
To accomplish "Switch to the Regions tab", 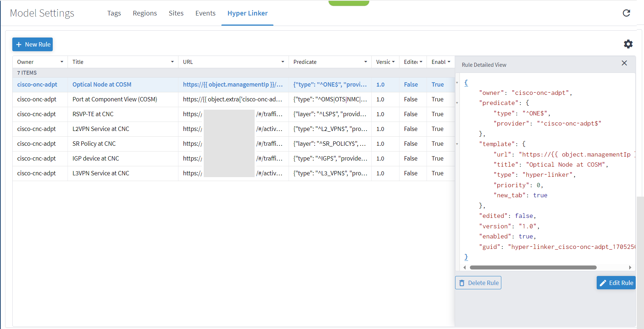I will pyautogui.click(x=144, y=13).
